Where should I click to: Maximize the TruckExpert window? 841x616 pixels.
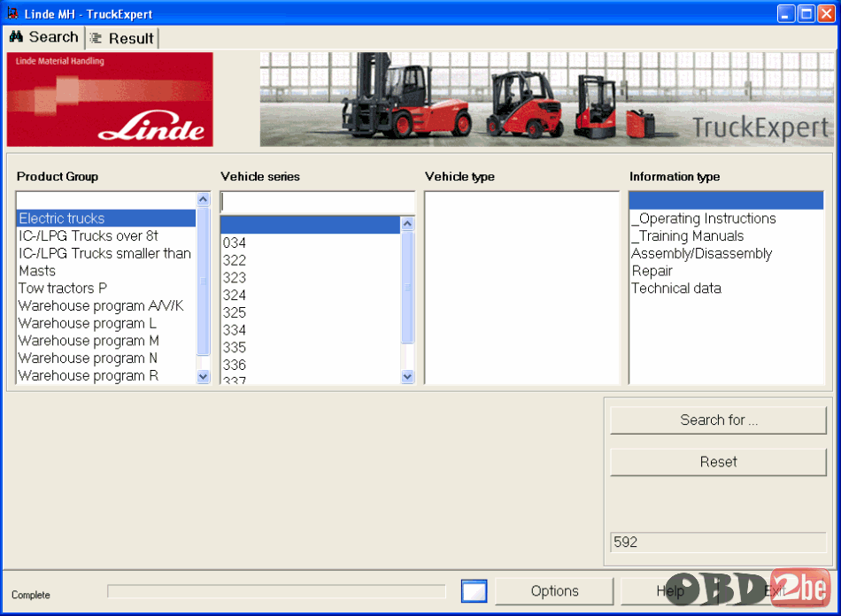[806, 13]
